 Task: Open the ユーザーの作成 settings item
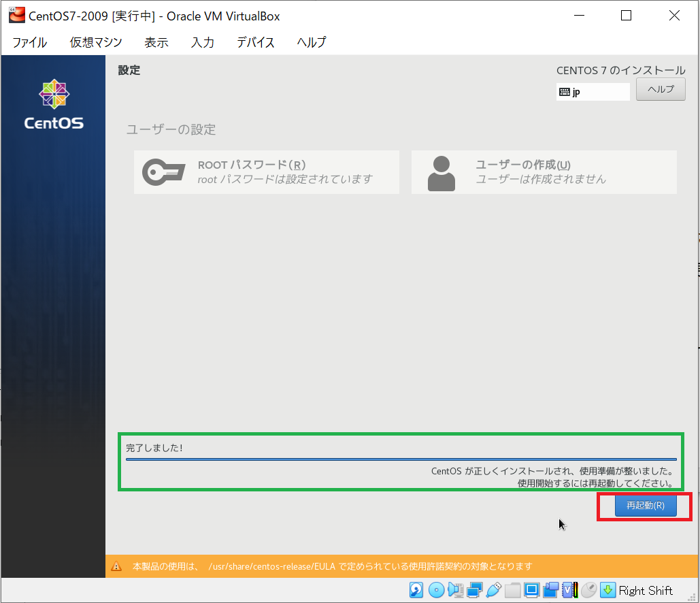pos(544,172)
